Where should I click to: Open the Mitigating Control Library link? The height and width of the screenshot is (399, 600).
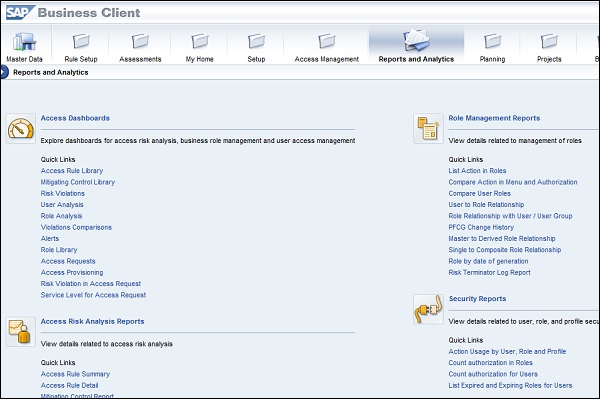[78, 182]
